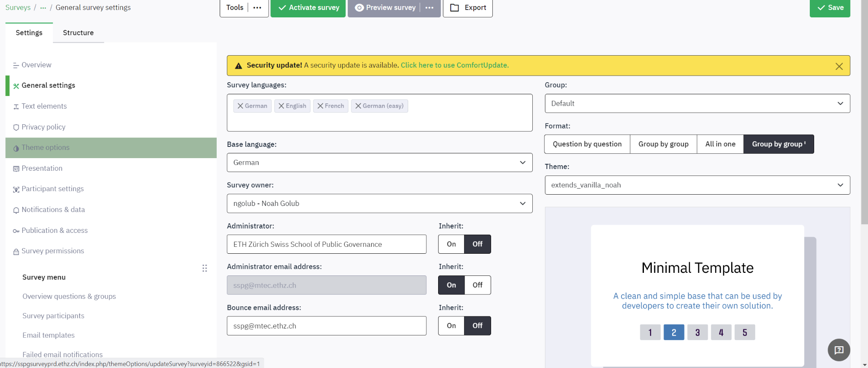Turn on Inherit for Administrator
The image size is (868, 368).
click(x=451, y=244)
